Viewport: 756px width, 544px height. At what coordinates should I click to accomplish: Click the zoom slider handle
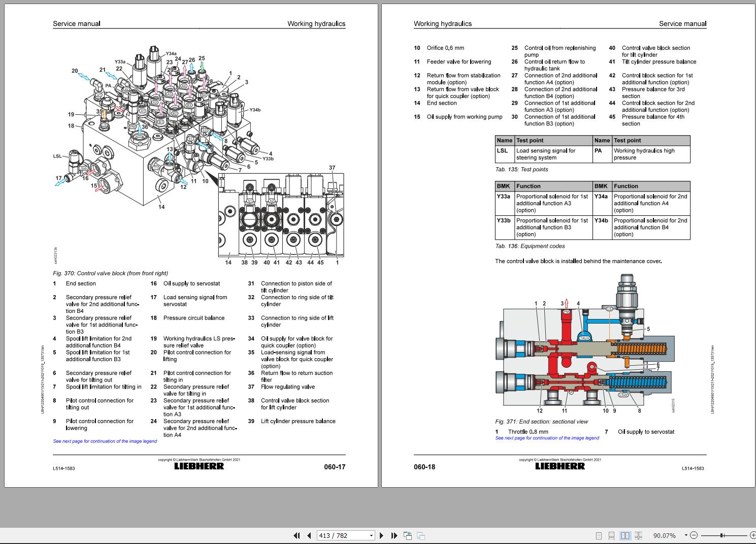[721, 535]
